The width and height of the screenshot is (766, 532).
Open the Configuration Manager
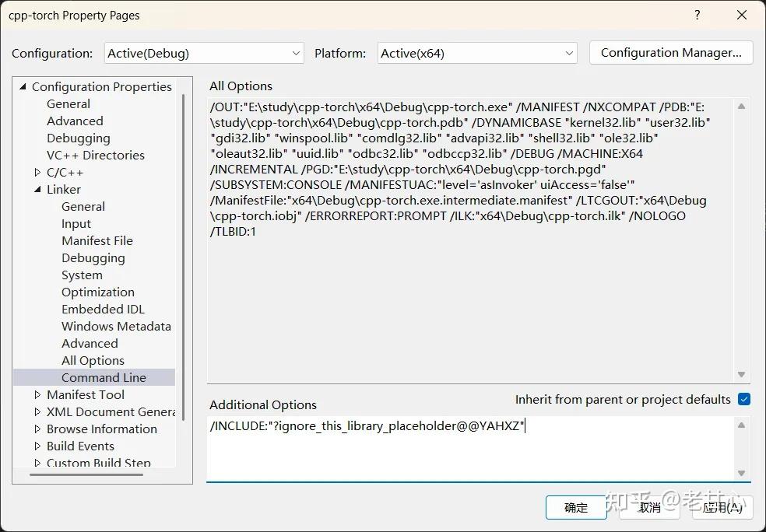point(670,53)
